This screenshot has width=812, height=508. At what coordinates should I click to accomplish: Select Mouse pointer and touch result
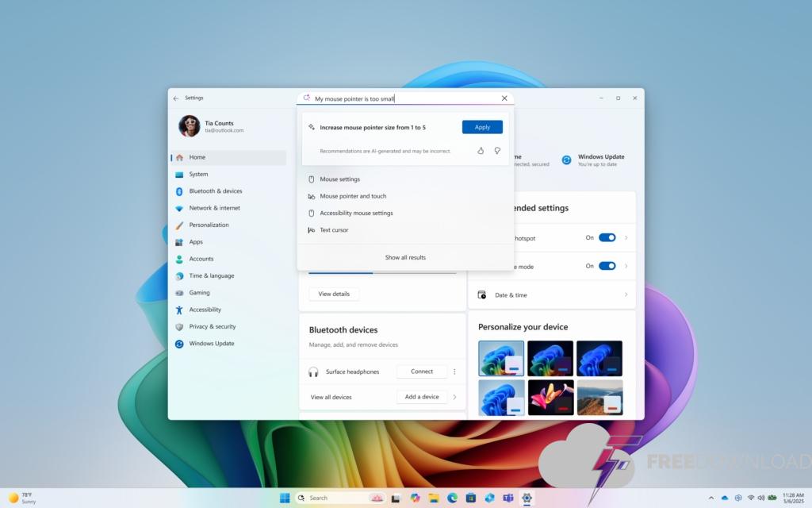point(353,196)
